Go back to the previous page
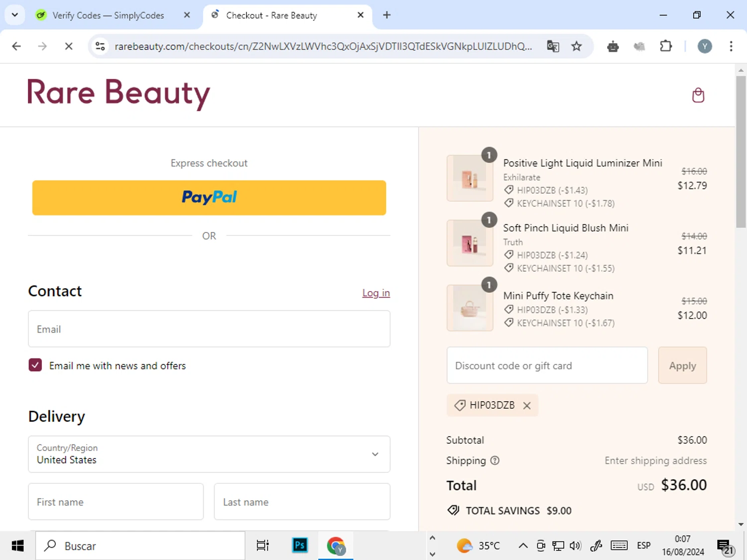Screen dimensions: 747x560 coord(16,46)
